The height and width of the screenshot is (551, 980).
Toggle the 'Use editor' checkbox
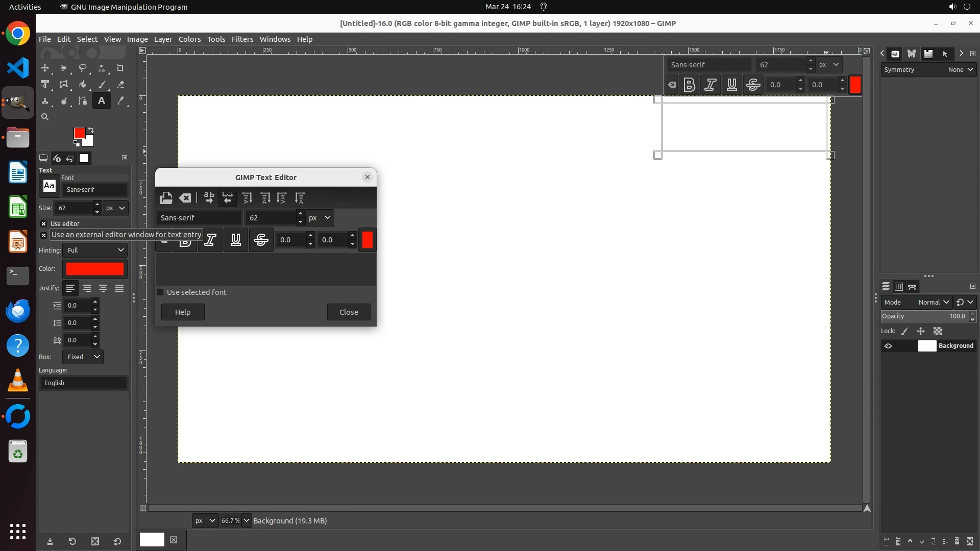(x=44, y=224)
